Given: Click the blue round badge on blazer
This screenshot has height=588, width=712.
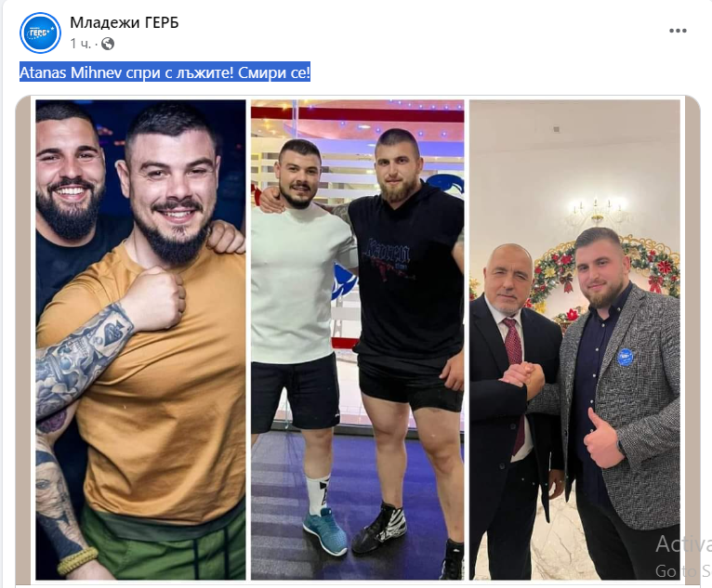Looking at the screenshot, I should [625, 357].
